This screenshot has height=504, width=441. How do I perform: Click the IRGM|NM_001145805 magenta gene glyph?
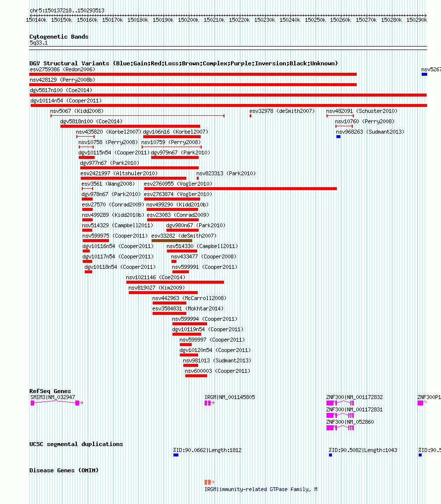[210, 403]
